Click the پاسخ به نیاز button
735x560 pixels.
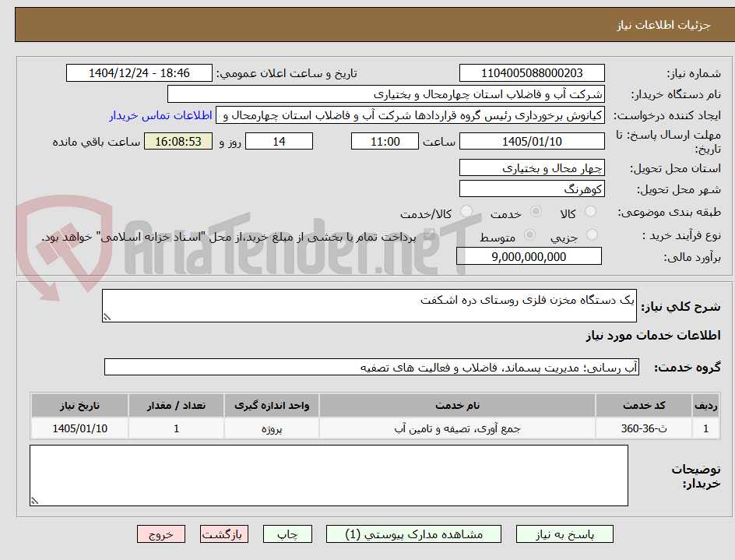pos(564,534)
